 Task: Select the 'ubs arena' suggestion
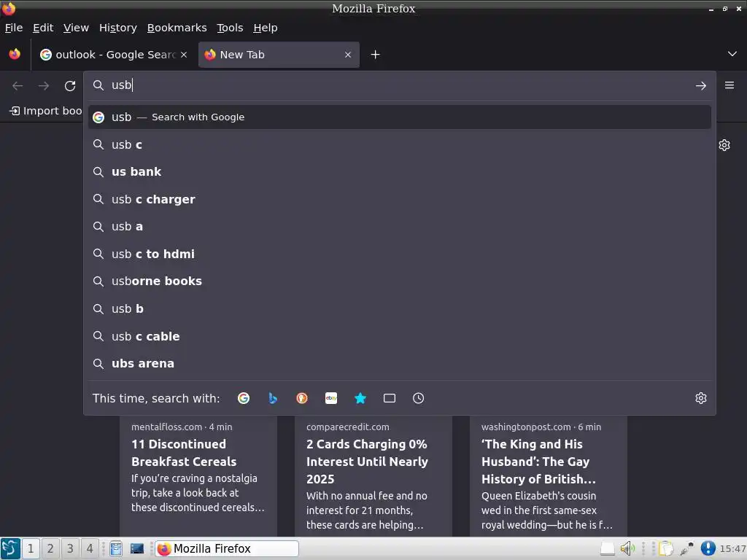point(399,364)
